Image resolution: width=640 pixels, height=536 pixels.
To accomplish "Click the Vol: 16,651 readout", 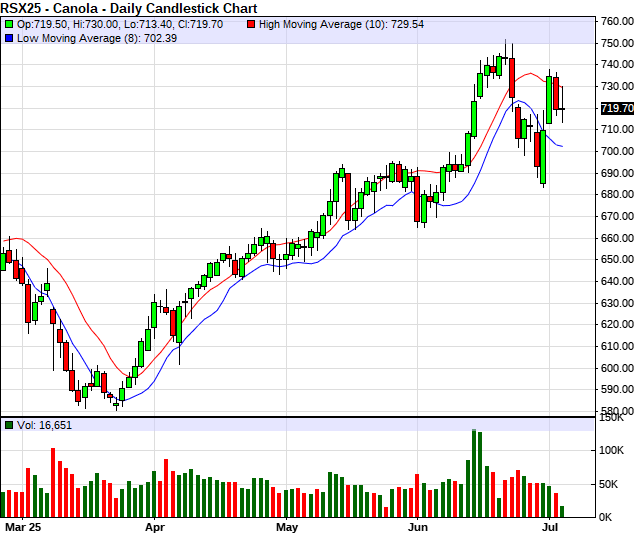I will pos(44,425).
